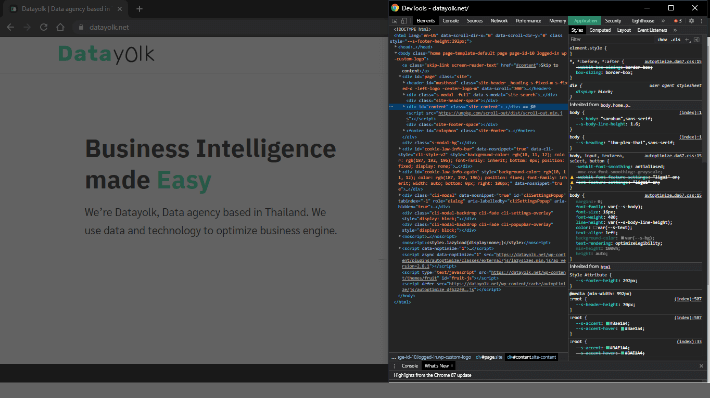Click the browser forward arrow
Screen dimensions: 710x398
[x=27, y=27]
